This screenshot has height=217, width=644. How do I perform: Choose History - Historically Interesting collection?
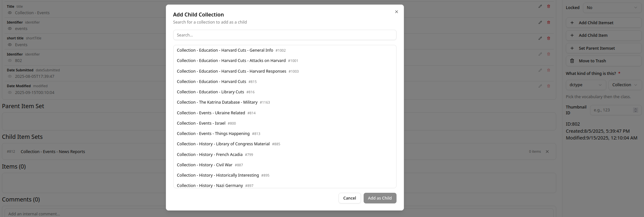285,175
